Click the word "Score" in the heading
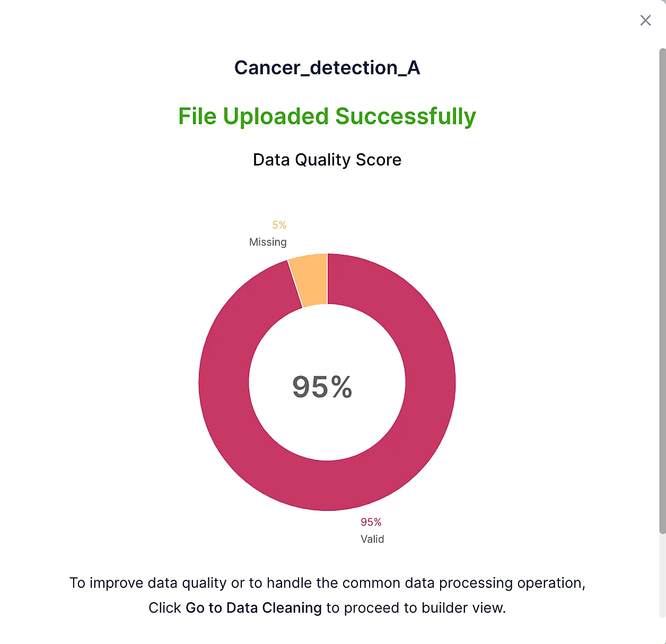Viewport: 666px width, 644px height. coord(379,160)
